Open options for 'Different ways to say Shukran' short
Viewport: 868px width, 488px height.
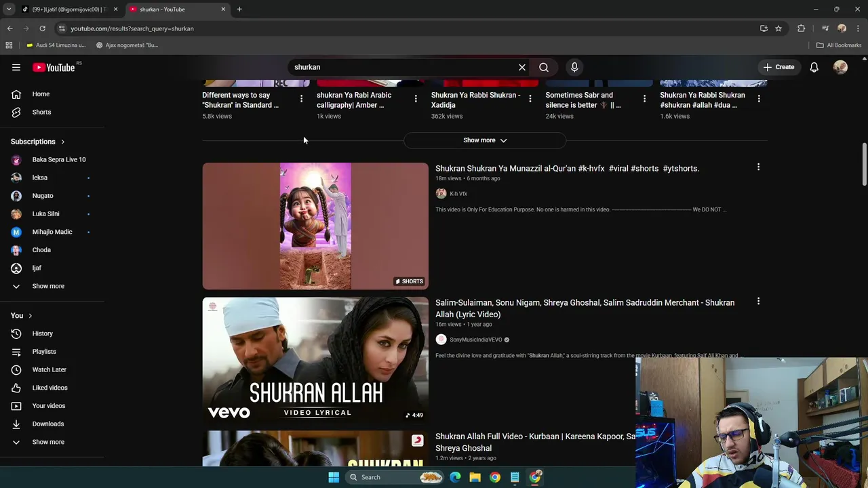301,99
